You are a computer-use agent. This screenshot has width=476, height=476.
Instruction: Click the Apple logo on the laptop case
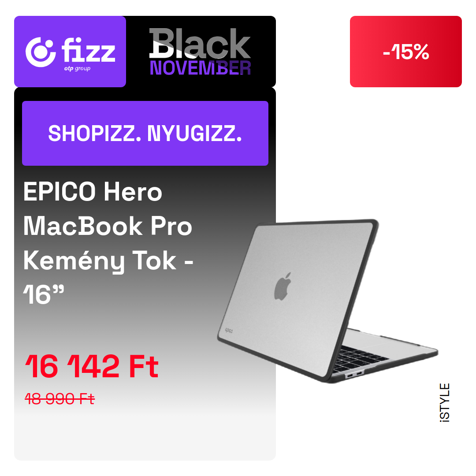[x=283, y=286]
